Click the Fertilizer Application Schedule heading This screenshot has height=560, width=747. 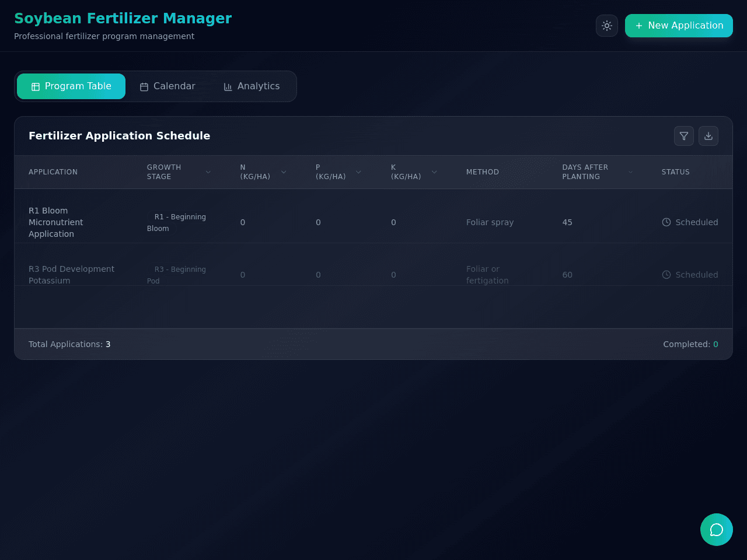pos(119,136)
